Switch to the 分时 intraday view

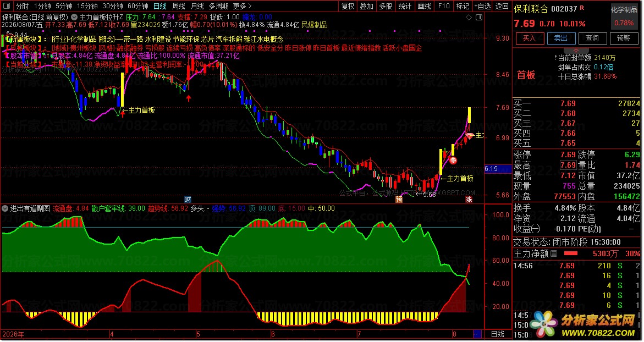click(22, 6)
